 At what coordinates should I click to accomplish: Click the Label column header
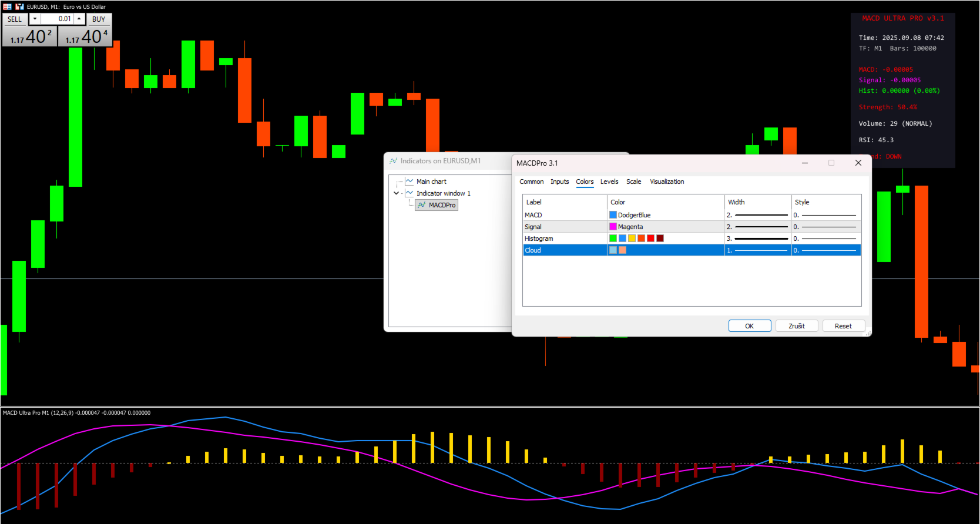click(565, 202)
